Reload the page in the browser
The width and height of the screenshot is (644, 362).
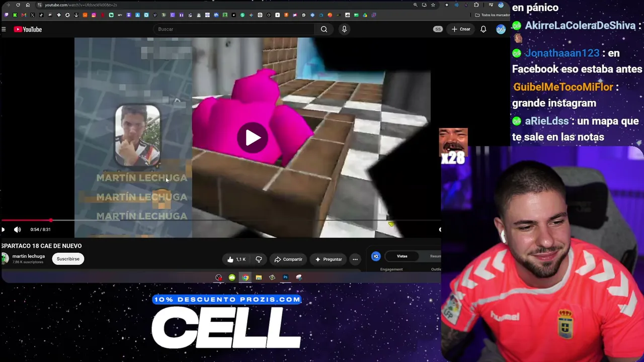point(18,5)
